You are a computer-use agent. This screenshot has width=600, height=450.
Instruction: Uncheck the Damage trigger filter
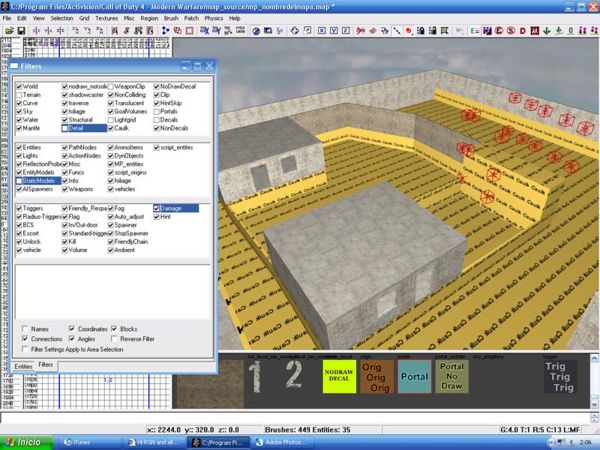pyautogui.click(x=157, y=209)
